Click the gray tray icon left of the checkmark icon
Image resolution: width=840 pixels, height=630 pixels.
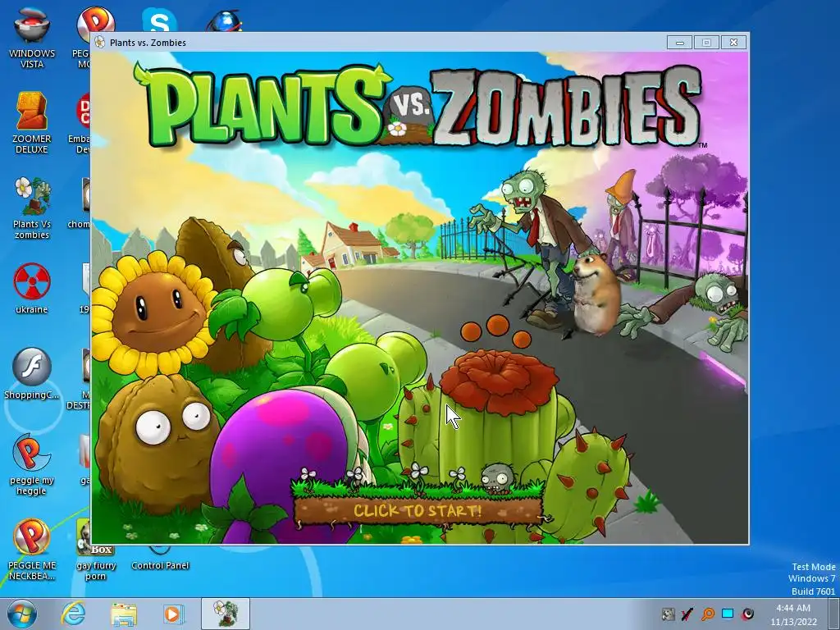[668, 614]
